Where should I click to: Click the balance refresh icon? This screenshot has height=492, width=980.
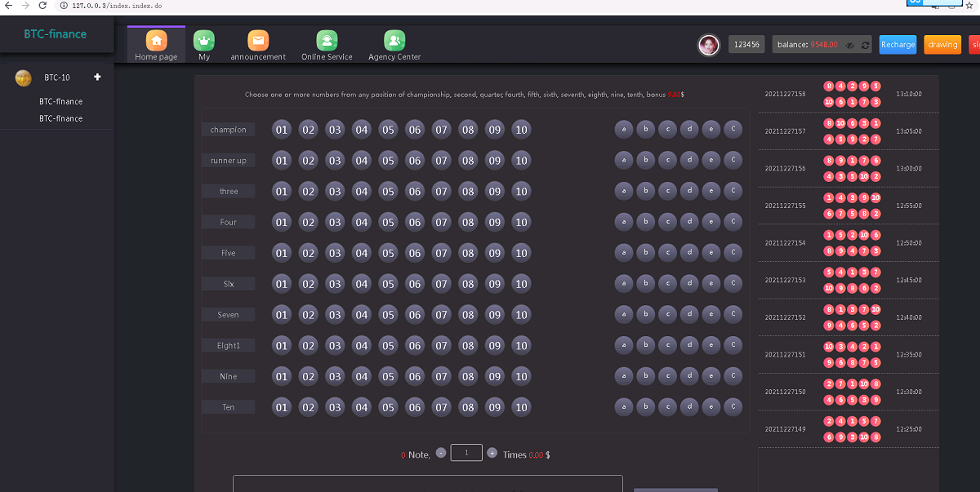click(866, 45)
